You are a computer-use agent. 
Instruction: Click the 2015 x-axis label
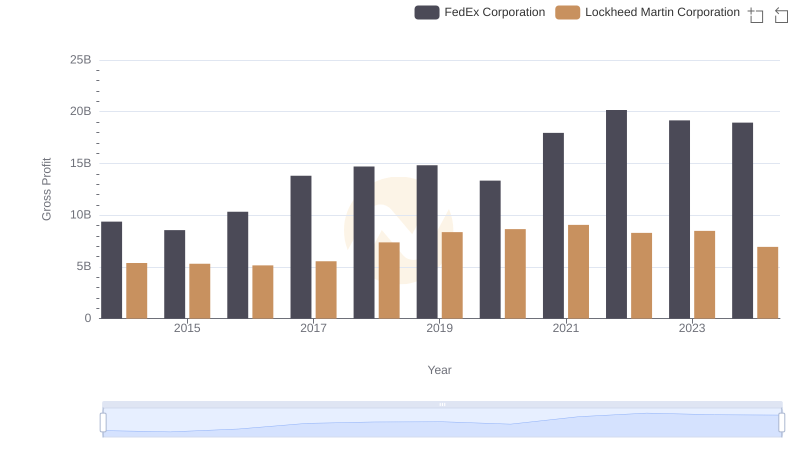pos(187,328)
